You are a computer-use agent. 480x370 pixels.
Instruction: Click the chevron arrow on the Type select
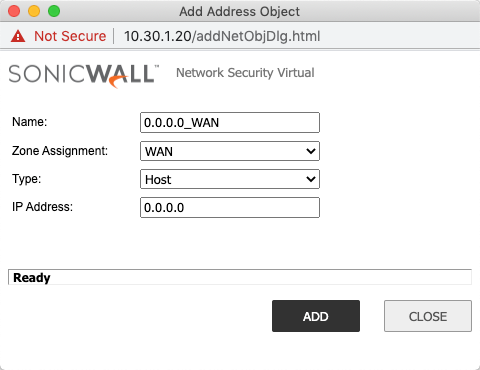pos(311,179)
